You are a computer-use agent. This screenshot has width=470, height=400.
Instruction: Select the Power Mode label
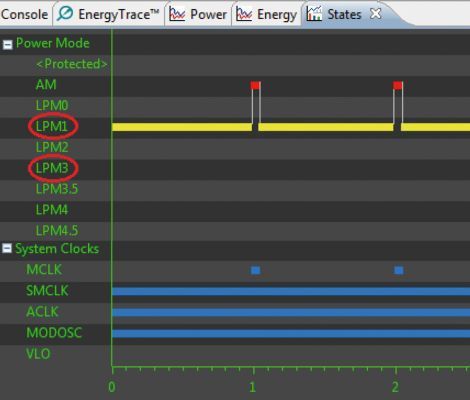[x=53, y=43]
